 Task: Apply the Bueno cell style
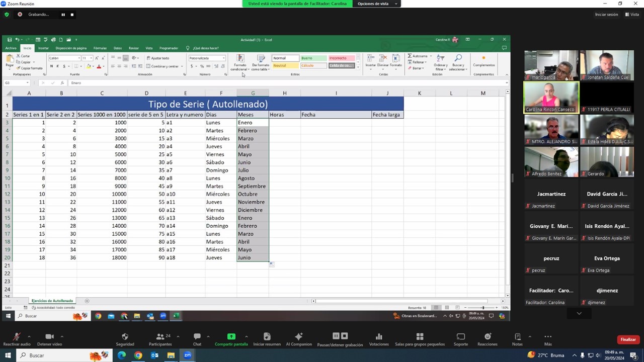coord(313,58)
